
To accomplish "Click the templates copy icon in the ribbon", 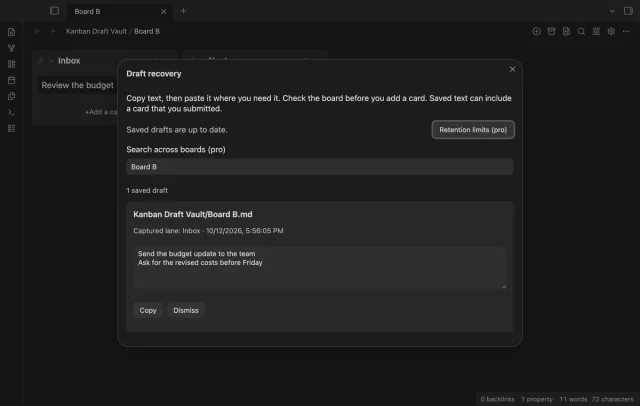I will (x=11, y=96).
